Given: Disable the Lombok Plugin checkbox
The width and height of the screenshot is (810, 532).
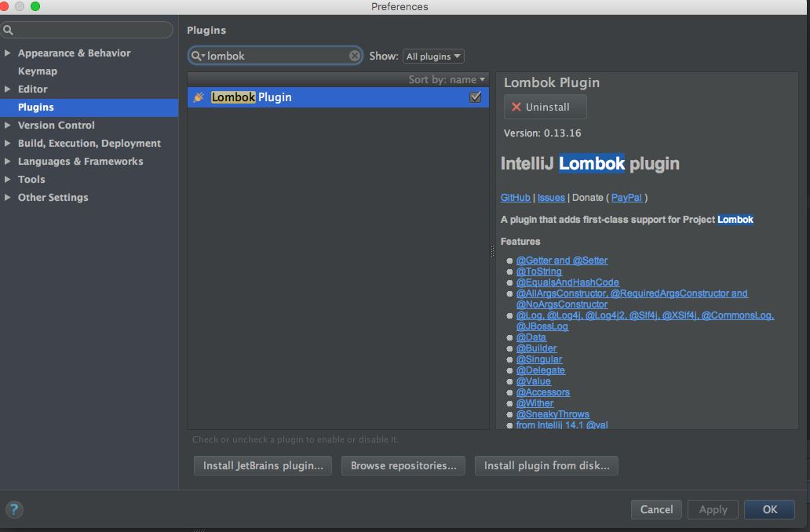Looking at the screenshot, I should click(x=476, y=97).
